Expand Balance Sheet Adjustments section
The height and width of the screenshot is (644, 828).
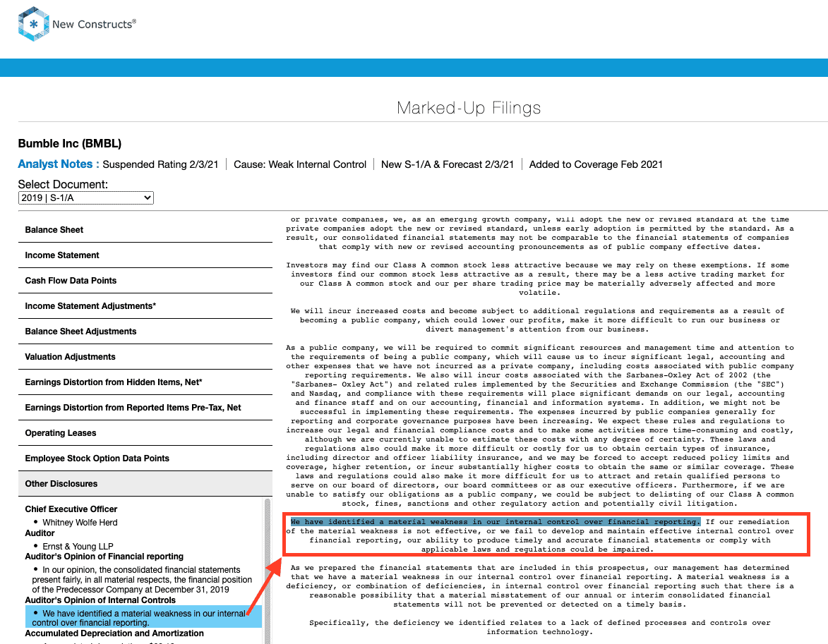(x=145, y=332)
